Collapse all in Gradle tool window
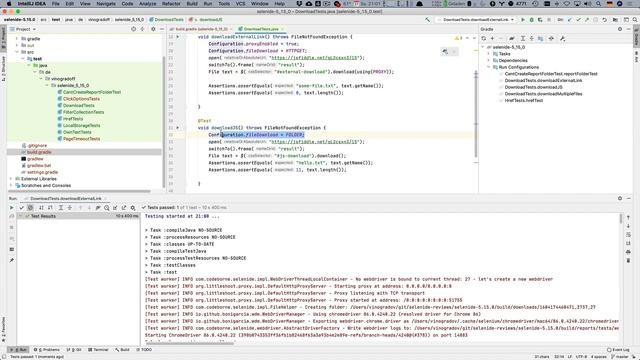This screenshot has width=640, height=360. (531, 38)
